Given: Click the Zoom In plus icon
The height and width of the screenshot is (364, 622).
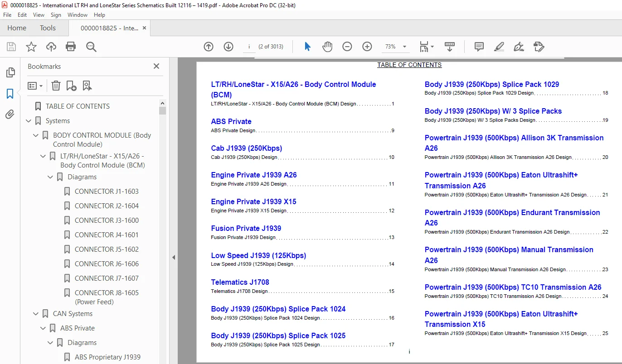Looking at the screenshot, I should click(367, 47).
